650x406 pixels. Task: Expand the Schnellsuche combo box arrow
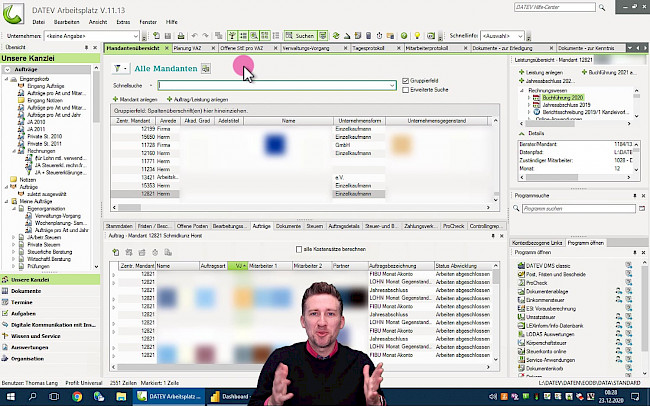pyautogui.click(x=392, y=86)
